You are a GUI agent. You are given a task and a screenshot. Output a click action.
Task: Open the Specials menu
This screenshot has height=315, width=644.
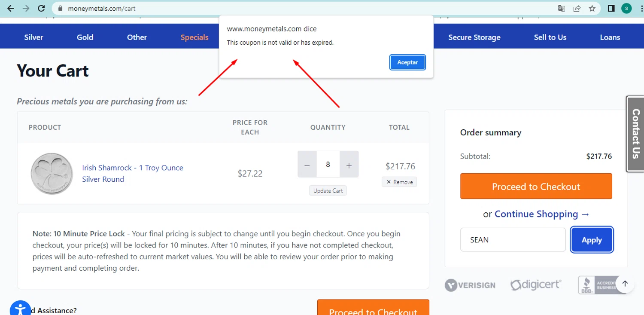pos(194,37)
